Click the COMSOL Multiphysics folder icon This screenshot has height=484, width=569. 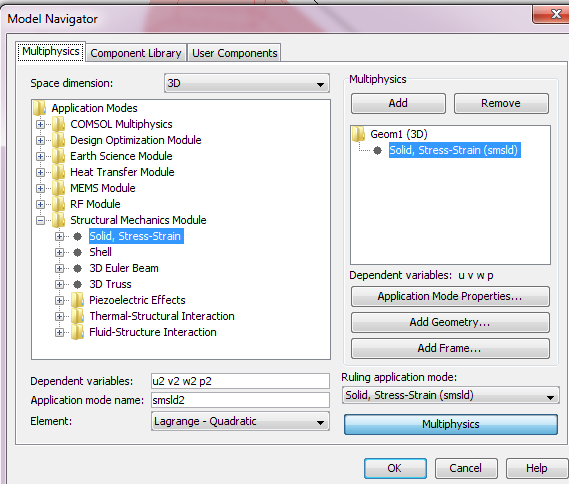click(58, 124)
